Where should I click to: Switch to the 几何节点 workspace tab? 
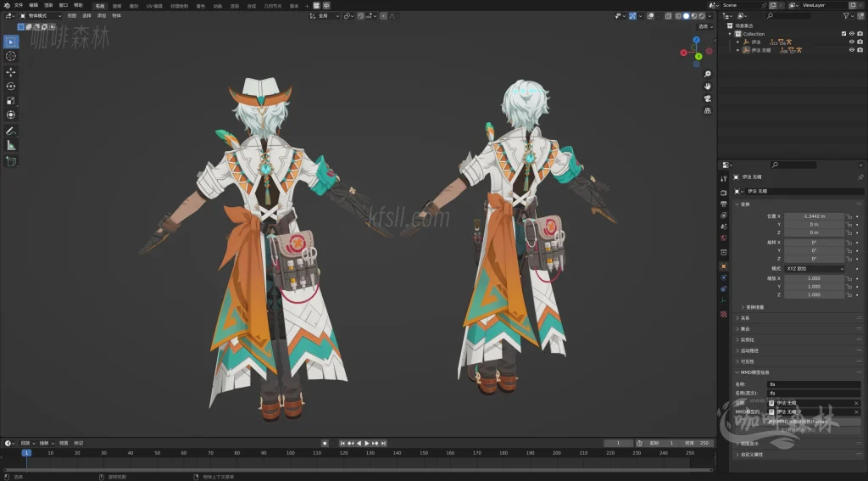tap(273, 6)
